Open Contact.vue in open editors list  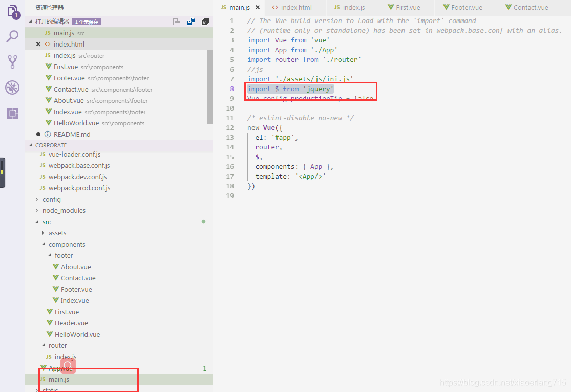pyautogui.click(x=119, y=89)
